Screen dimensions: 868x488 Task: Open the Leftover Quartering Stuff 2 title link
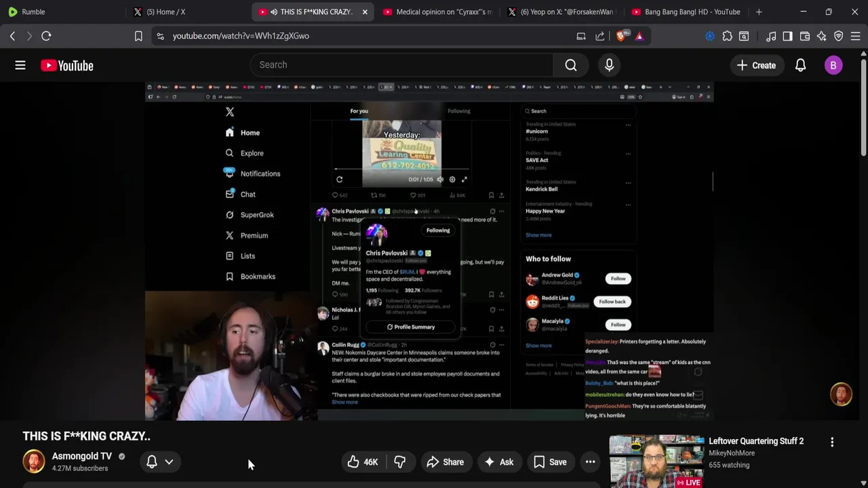click(x=756, y=441)
